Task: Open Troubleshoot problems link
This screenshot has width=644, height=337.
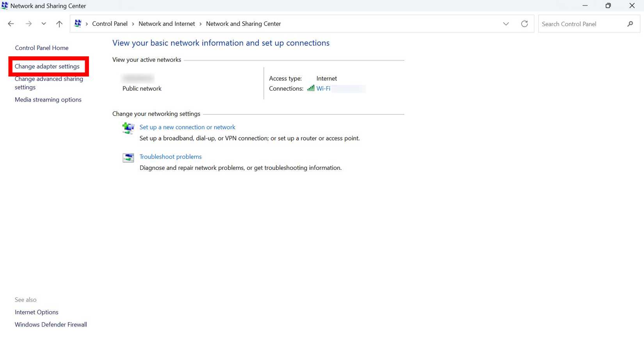Action: point(171,157)
